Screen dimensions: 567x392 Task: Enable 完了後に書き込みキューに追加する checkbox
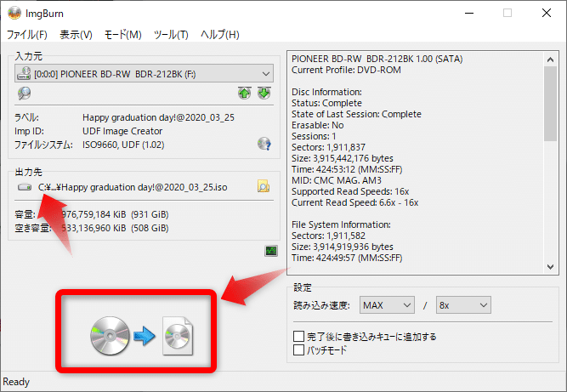point(298,337)
